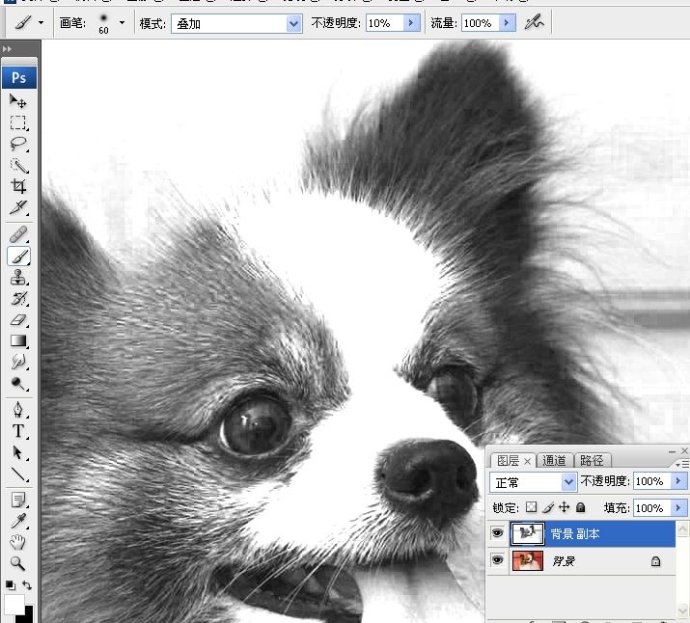This screenshot has height=623, width=690.
Task: Switch to the 路径 tab
Action: pos(591,460)
